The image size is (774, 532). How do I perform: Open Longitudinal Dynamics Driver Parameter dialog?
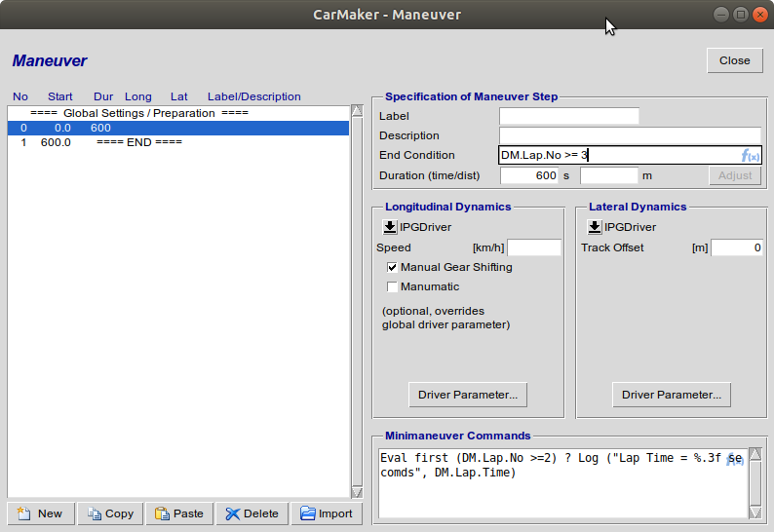(x=468, y=395)
